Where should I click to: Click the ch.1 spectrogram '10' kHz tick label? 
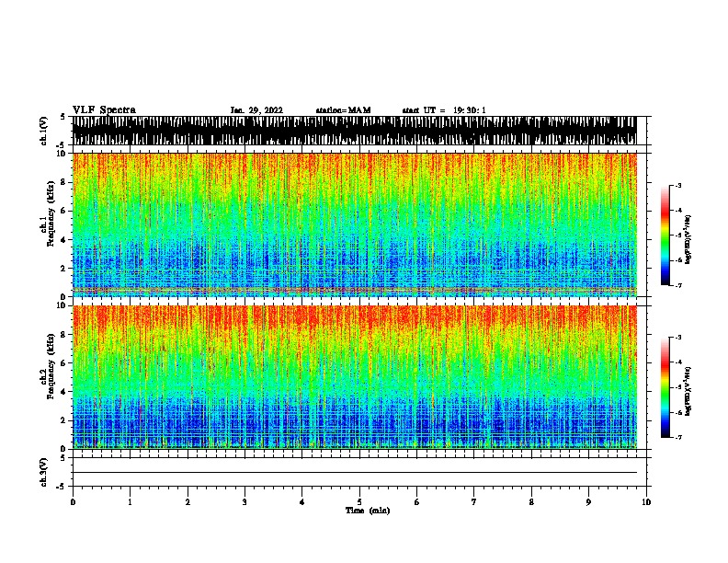tap(63, 154)
